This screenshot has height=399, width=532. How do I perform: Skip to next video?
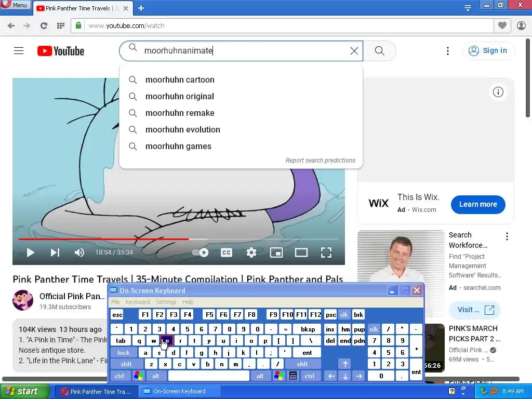pyautogui.click(x=55, y=252)
